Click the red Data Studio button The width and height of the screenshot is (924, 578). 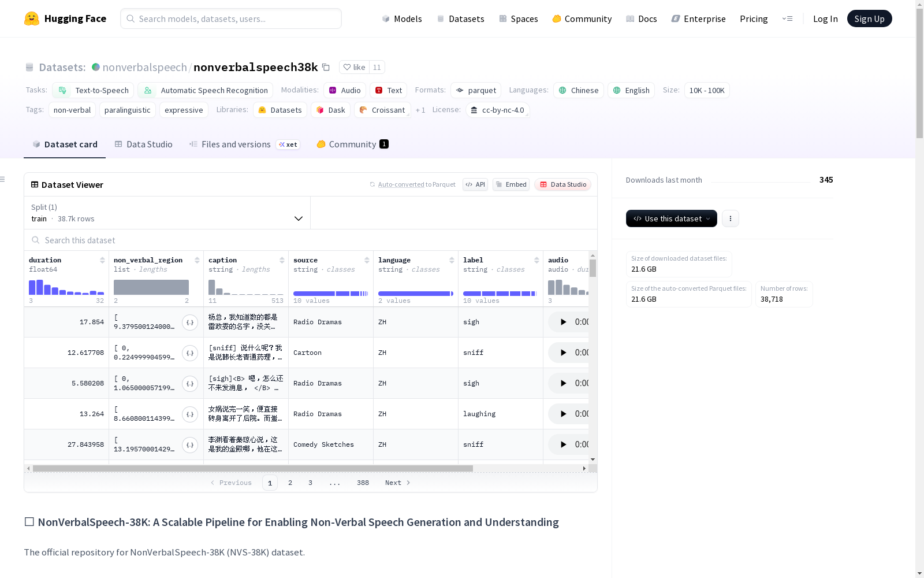[x=563, y=184]
